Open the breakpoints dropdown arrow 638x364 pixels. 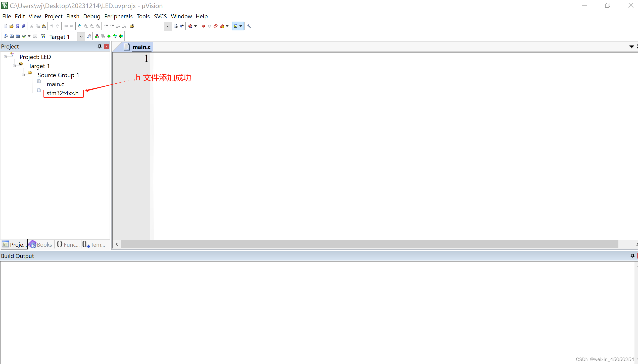click(x=227, y=26)
